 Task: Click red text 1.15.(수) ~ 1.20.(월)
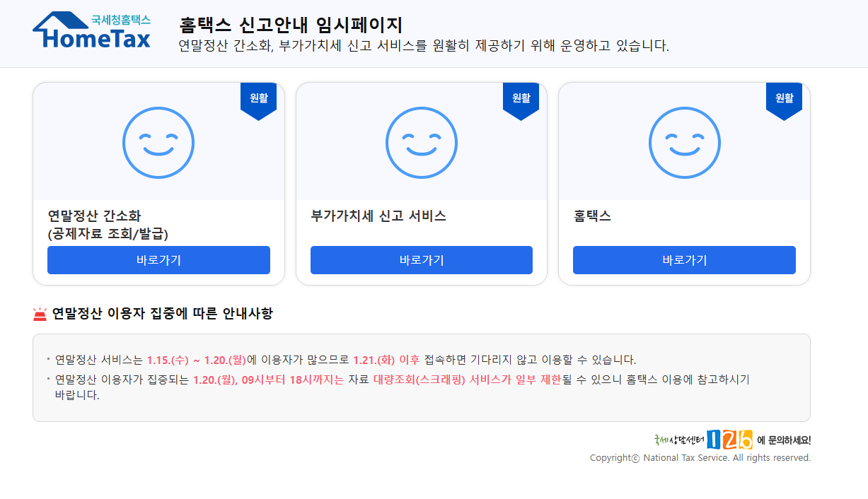pyautogui.click(x=197, y=360)
